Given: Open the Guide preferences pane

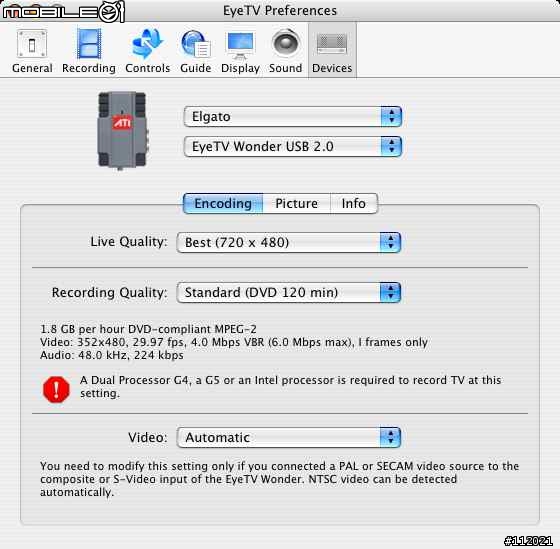Looking at the screenshot, I should click(195, 51).
